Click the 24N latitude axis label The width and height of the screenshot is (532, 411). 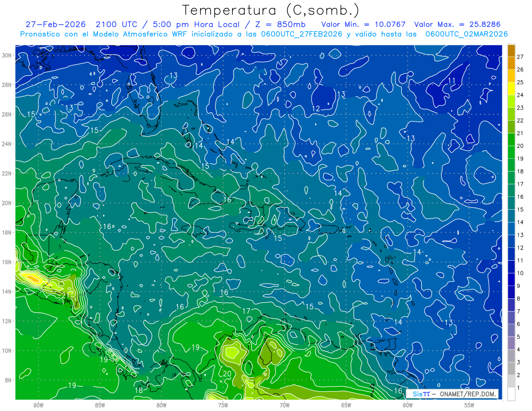(x=7, y=144)
